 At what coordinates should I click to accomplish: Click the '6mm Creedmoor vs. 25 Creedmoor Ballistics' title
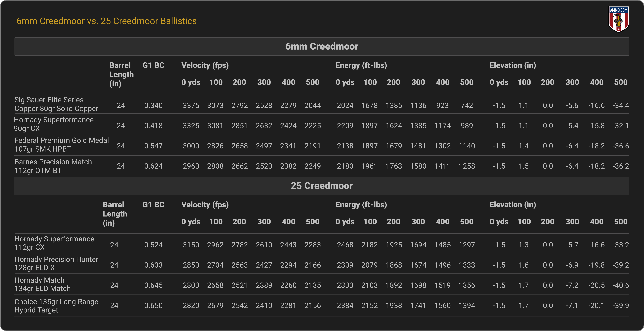tap(107, 21)
